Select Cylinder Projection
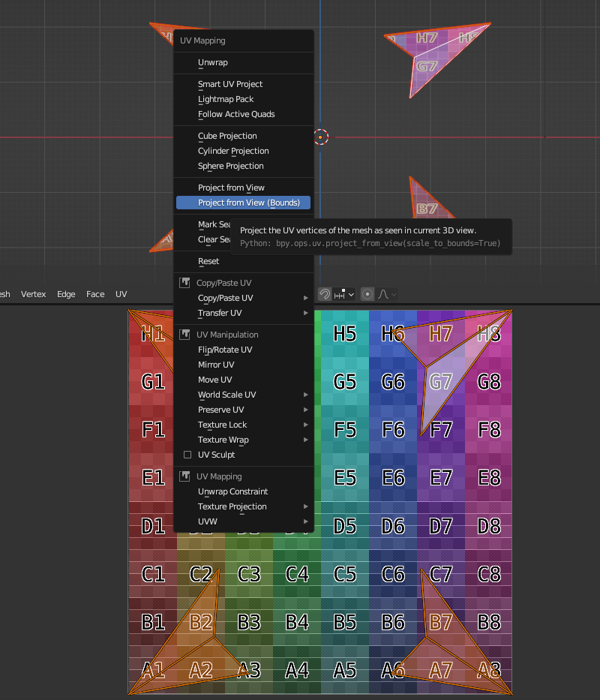 (243, 151)
